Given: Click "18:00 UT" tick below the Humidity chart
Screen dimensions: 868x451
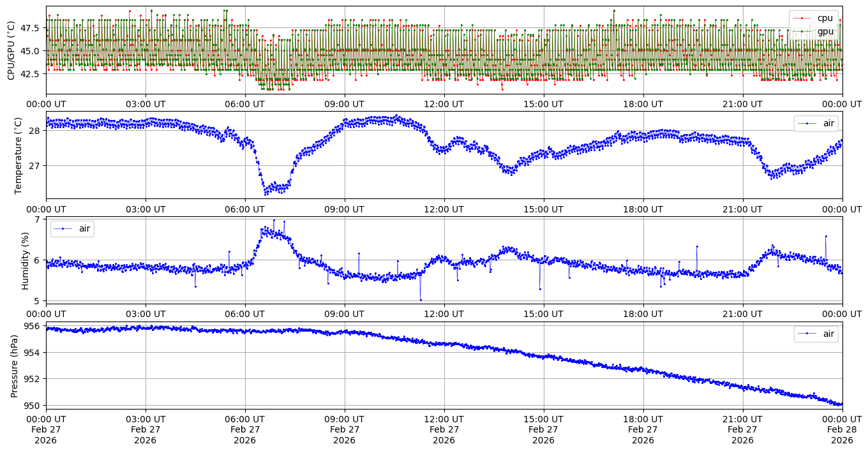Looking at the screenshot, I should [x=643, y=314].
